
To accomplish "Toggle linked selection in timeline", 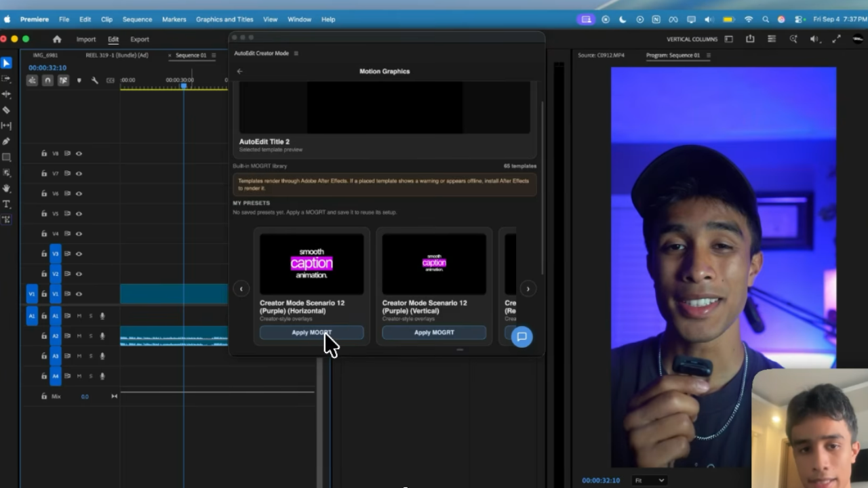I will click(63, 81).
